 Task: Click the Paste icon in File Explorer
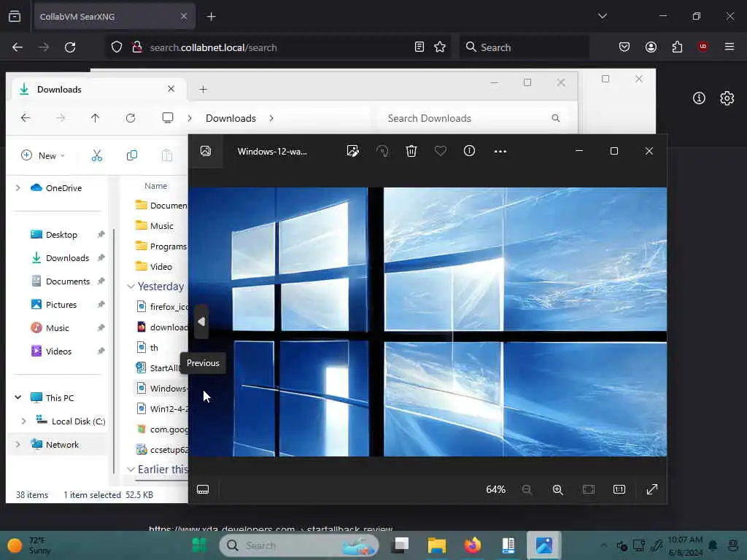pos(167,155)
